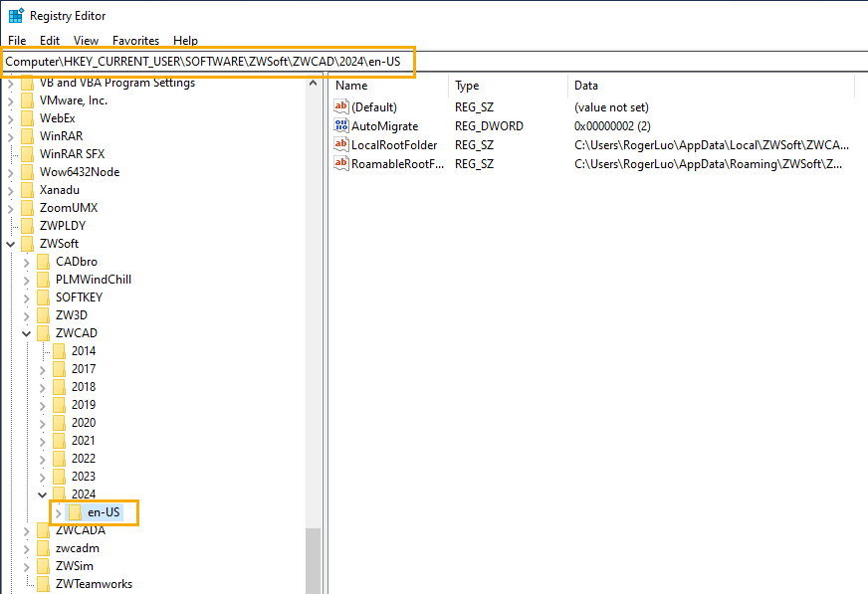Open the Help menu
This screenshot has height=594, width=868.
[x=185, y=41]
